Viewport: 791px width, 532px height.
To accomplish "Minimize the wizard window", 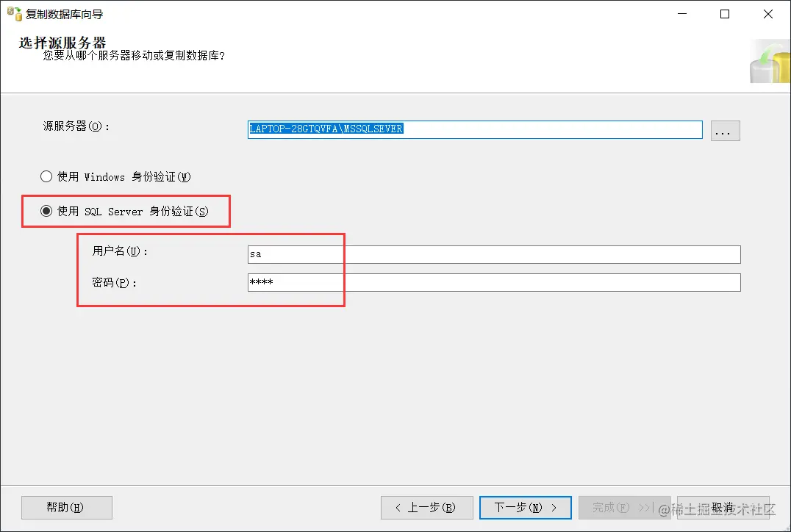I will point(682,14).
